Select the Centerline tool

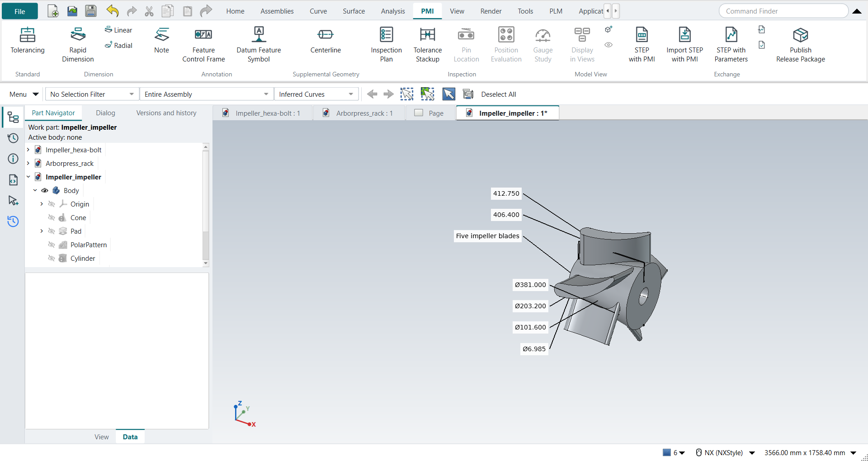[x=325, y=41]
